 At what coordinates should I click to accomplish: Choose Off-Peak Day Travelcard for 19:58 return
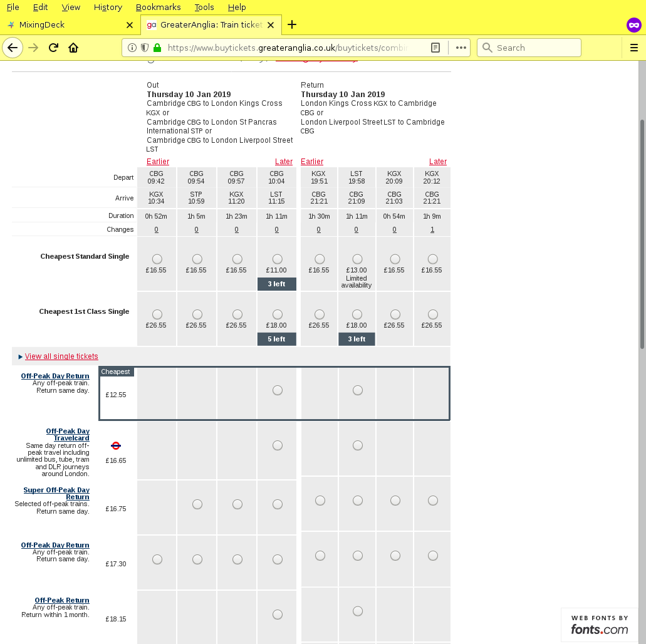point(358,445)
